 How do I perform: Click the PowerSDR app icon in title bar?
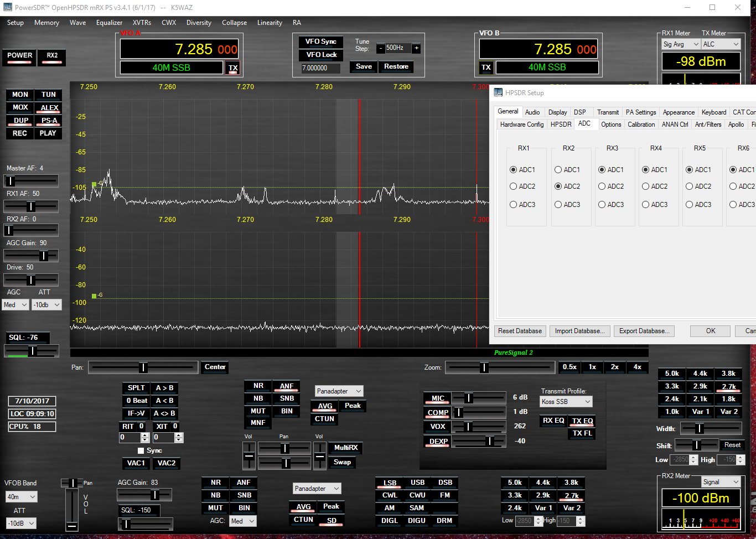[x=7, y=7]
